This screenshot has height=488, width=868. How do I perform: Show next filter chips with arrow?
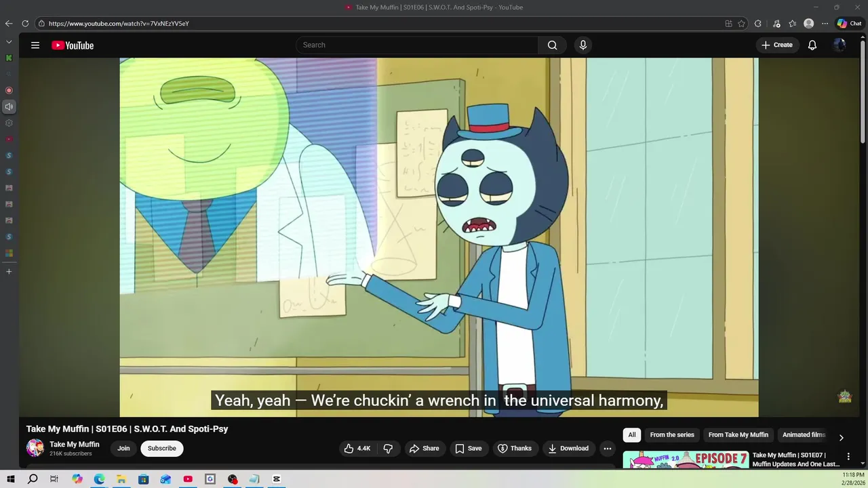841,438
